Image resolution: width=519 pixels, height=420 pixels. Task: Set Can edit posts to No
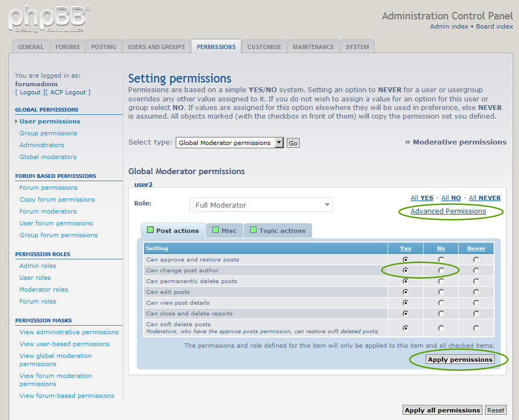(441, 292)
